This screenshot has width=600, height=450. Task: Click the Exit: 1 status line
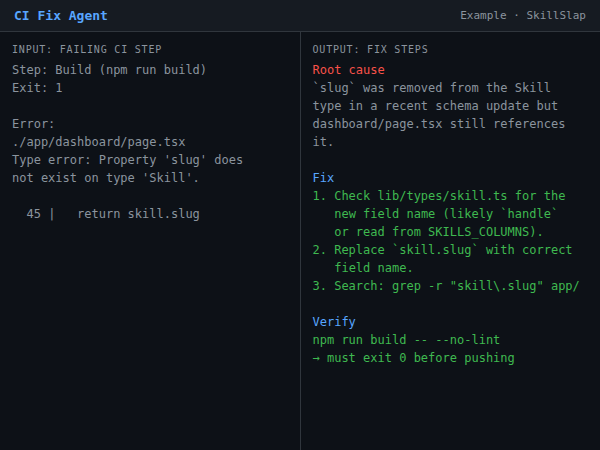[x=37, y=88]
